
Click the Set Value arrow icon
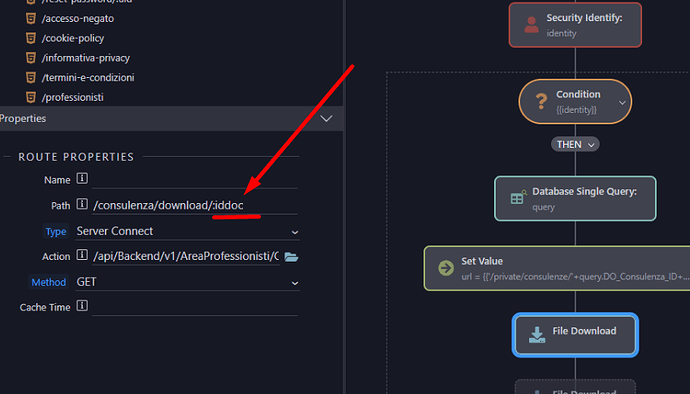446,268
